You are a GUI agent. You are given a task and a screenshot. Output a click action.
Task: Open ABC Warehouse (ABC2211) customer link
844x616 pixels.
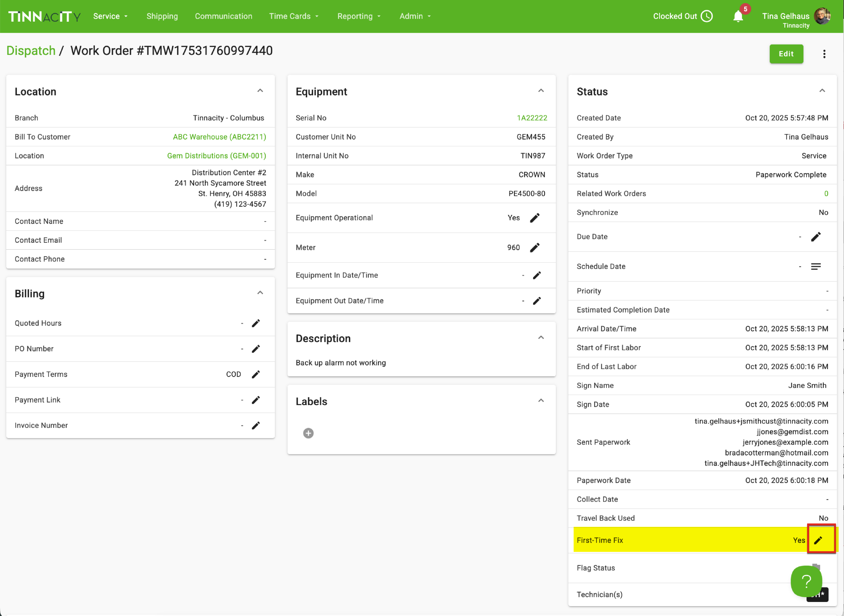point(219,137)
